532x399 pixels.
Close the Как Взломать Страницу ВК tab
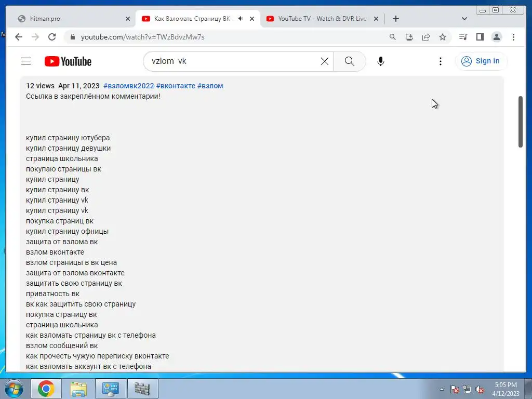252,19
